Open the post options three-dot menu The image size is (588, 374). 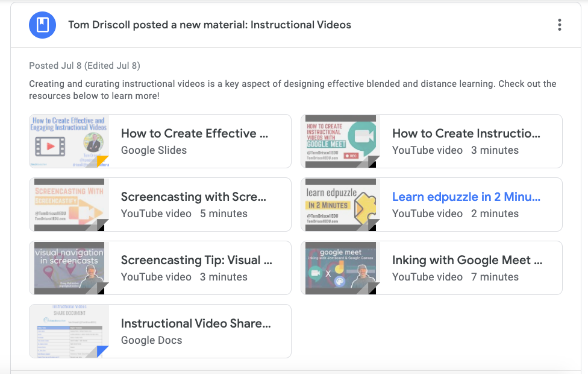(559, 25)
